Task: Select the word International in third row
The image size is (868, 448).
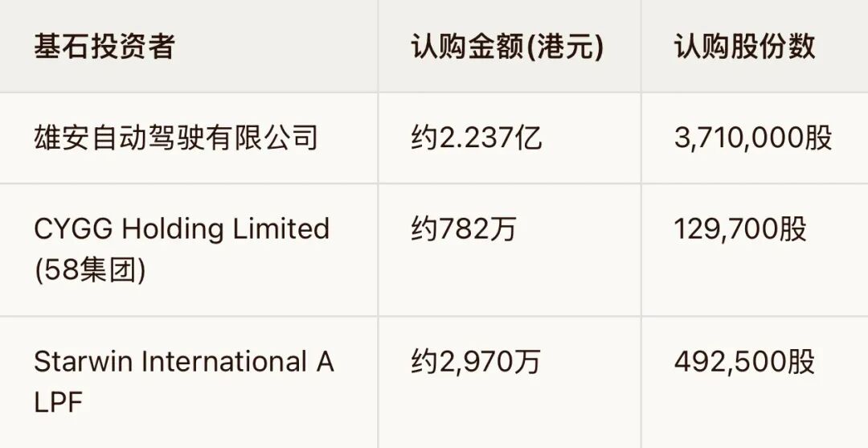Action: 224,362
